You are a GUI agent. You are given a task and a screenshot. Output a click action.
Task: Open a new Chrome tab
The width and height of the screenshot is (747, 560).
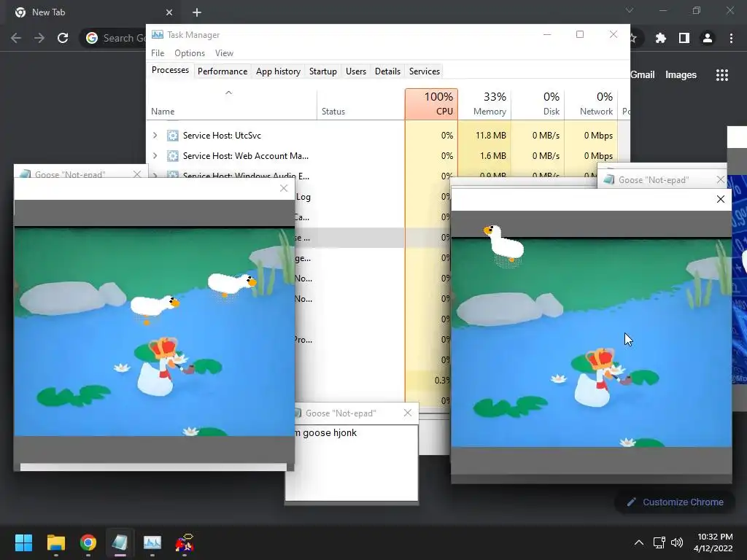point(197,12)
